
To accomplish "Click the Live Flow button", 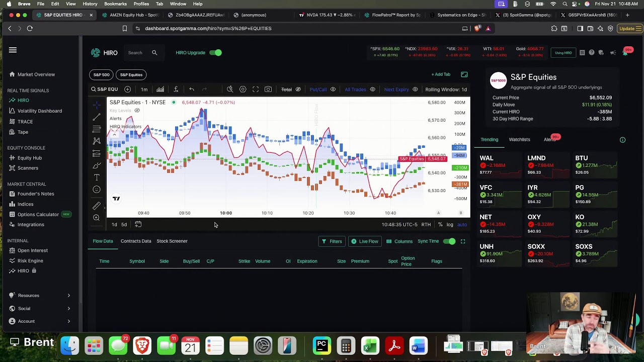I will 365,241.
